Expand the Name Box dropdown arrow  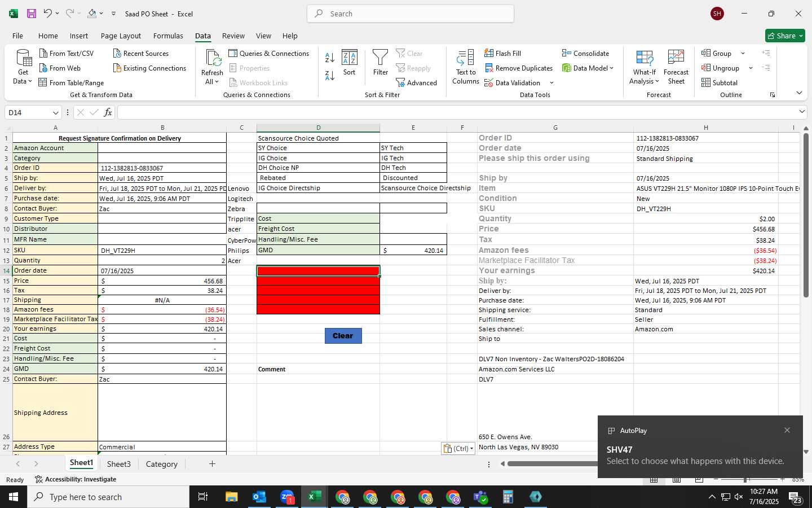pyautogui.click(x=55, y=113)
